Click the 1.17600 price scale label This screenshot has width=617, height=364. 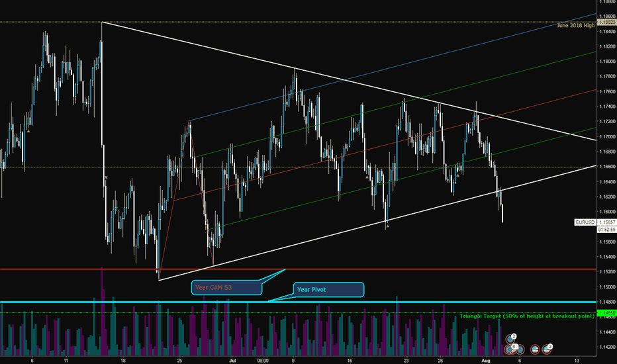coord(608,92)
